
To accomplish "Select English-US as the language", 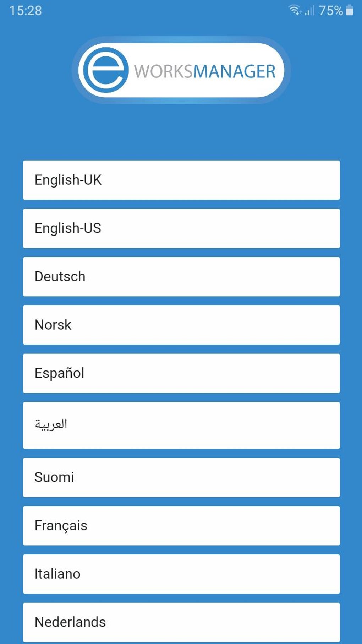I will pos(181,228).
